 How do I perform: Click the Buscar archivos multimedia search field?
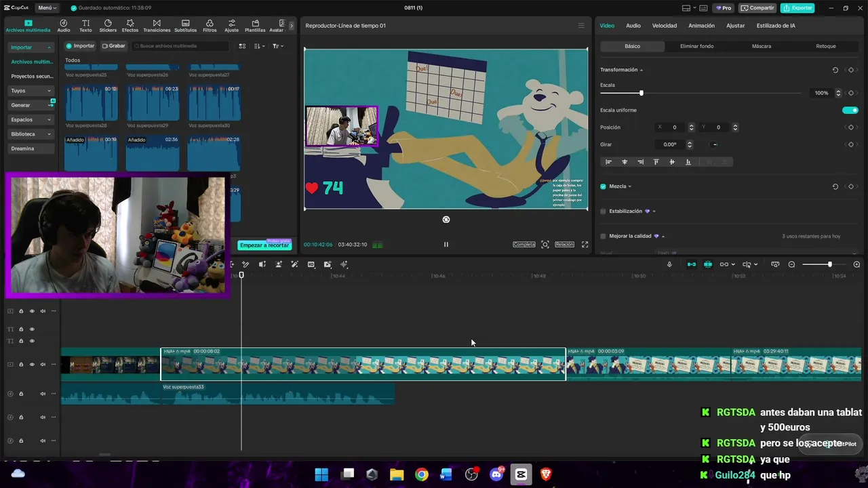coord(180,46)
